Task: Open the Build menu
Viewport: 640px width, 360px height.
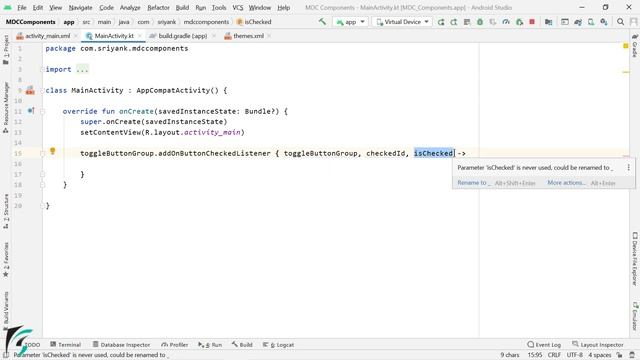Action: point(182,7)
